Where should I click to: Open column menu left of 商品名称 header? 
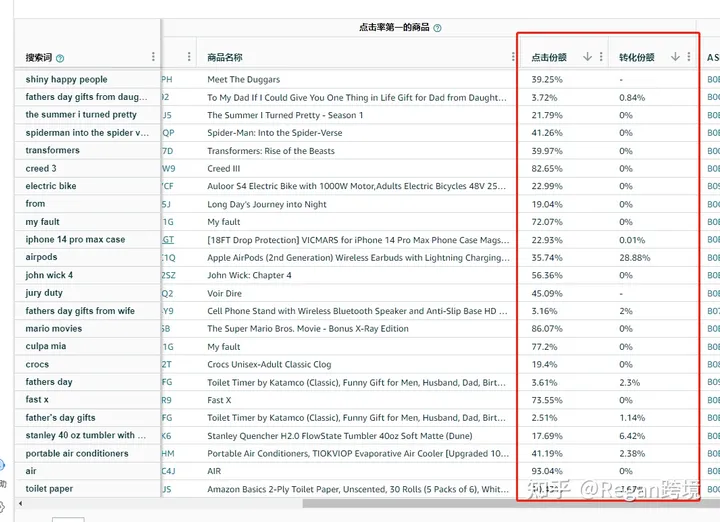189,57
